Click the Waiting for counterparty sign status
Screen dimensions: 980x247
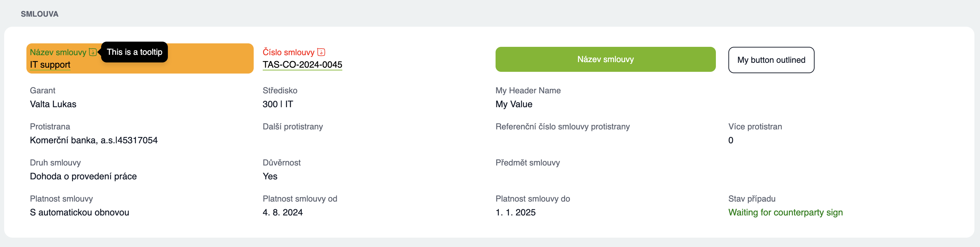[x=785, y=212]
